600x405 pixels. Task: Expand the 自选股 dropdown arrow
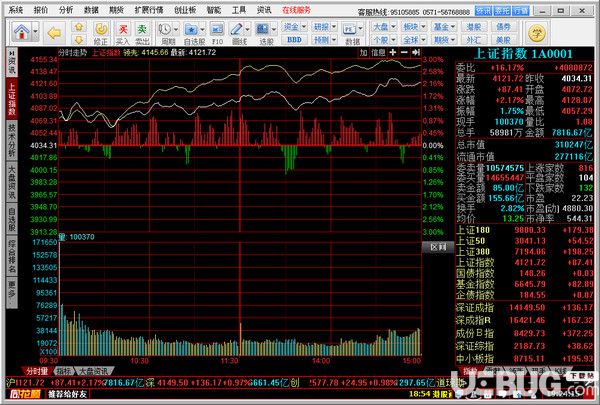click(x=202, y=29)
